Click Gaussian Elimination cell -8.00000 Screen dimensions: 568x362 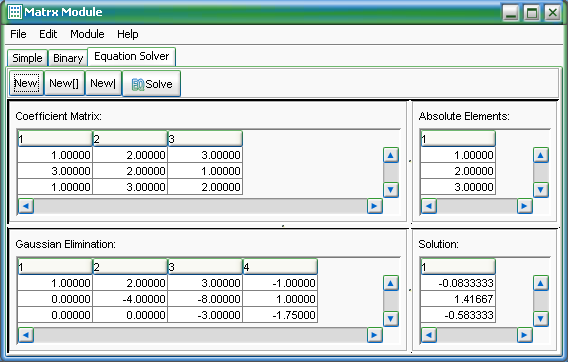(x=205, y=299)
